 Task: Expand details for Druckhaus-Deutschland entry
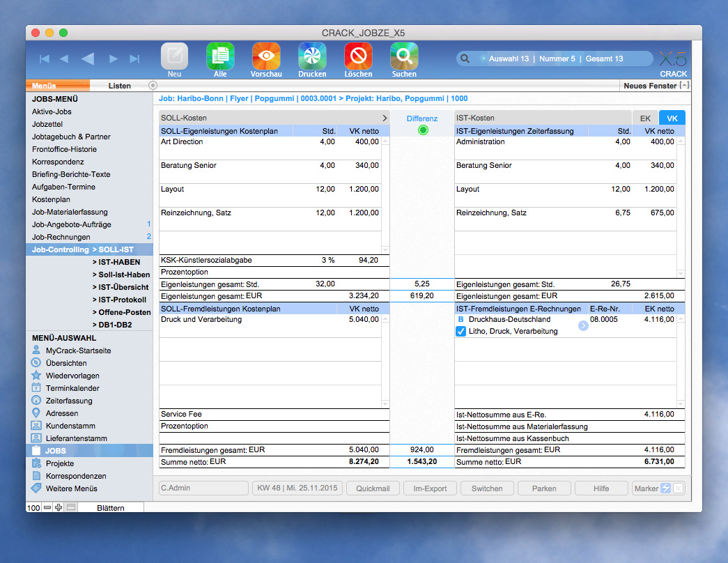(x=582, y=325)
